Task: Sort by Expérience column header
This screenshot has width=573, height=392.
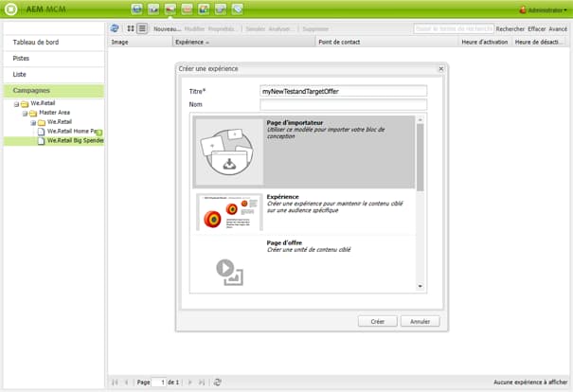Action: coord(243,42)
